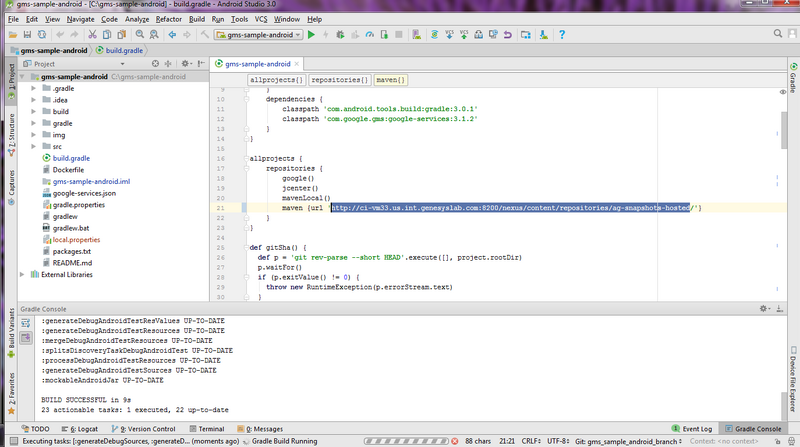The image size is (800, 447).
Task: Expand the .gradle folder
Action: tap(34, 88)
